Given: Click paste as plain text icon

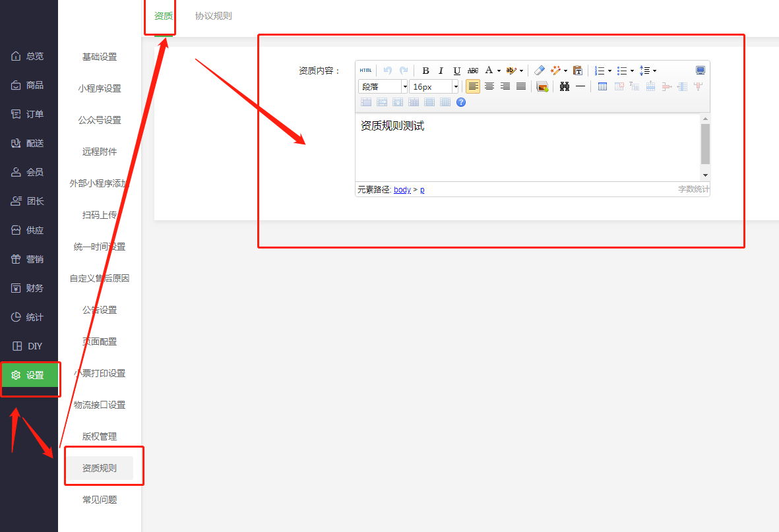Looking at the screenshot, I should point(577,71).
